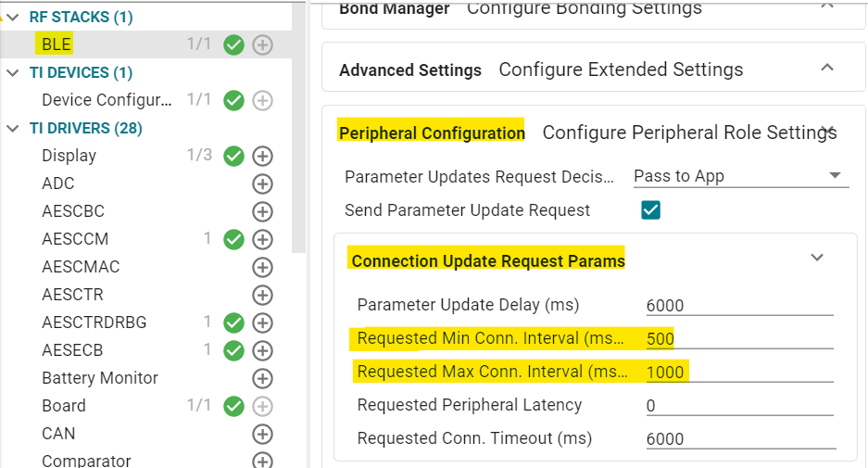This screenshot has height=468, width=868.
Task: Select the Board driver entry
Action: pyautogui.click(x=64, y=406)
